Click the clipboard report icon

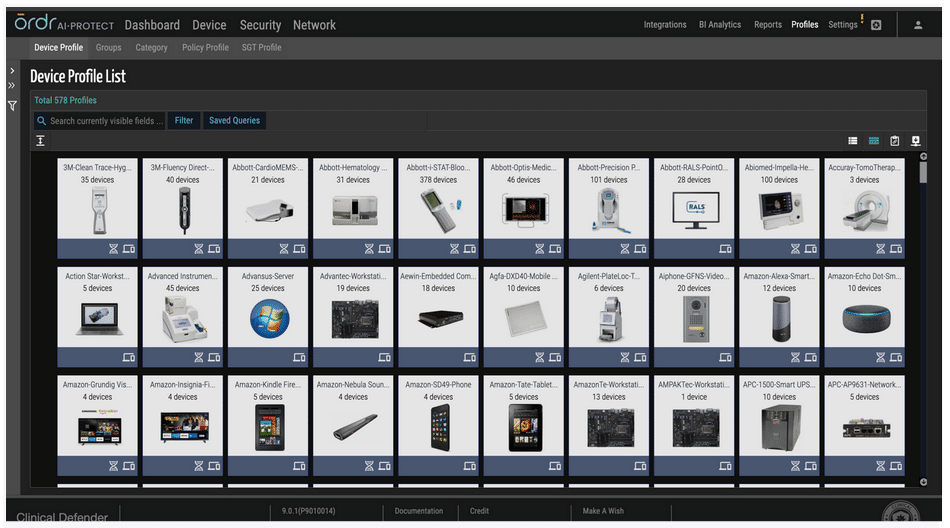[895, 141]
